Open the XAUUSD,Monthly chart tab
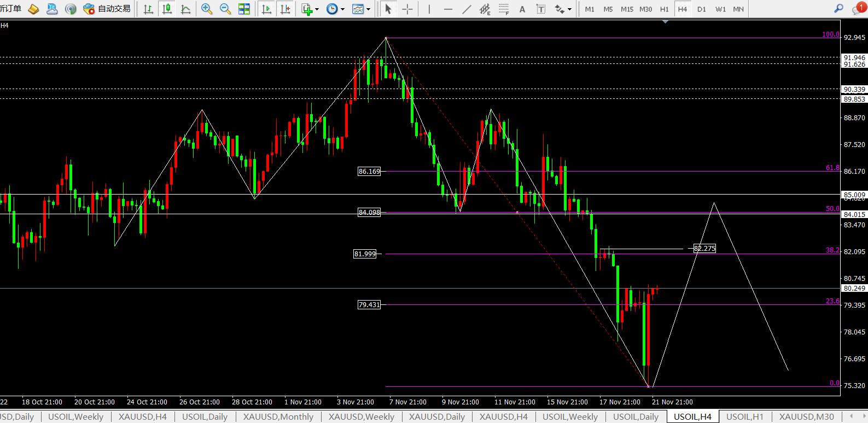 point(278,417)
